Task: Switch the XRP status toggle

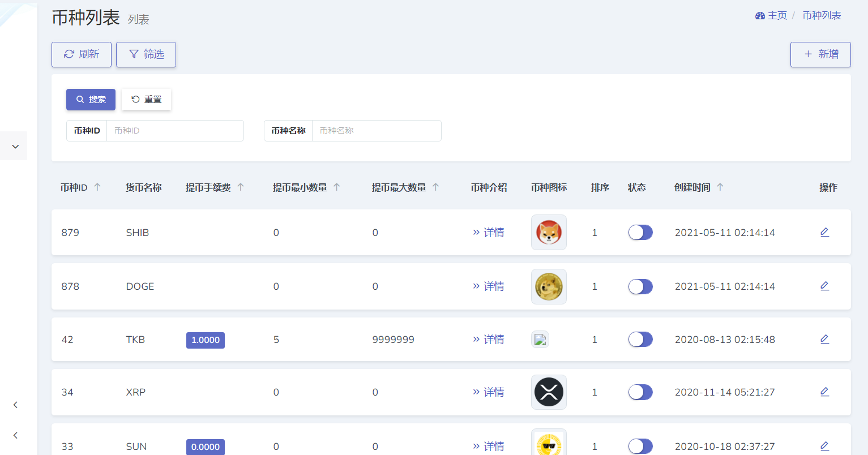Action: (x=640, y=392)
